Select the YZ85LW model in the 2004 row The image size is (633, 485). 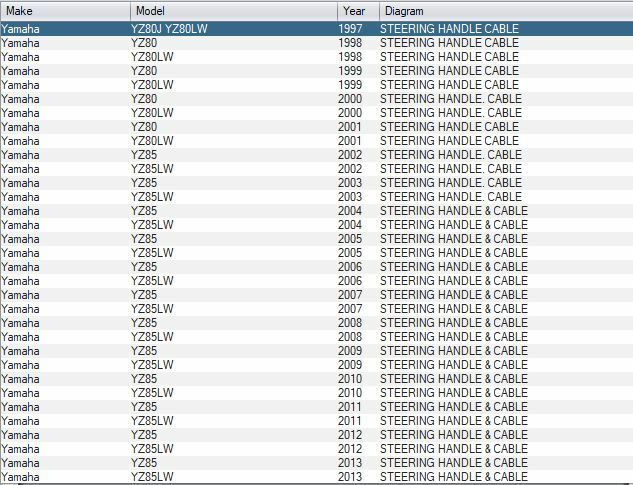(152, 225)
